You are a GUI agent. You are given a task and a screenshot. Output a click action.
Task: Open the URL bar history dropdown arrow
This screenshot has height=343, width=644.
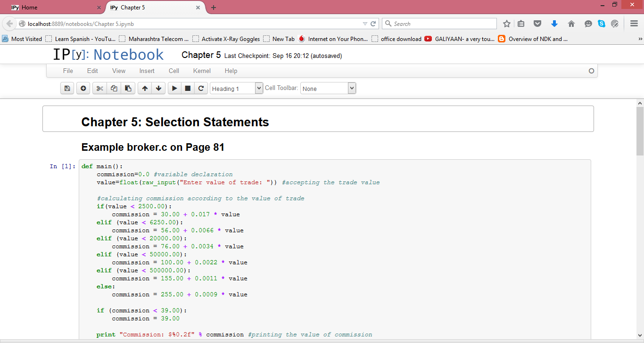365,24
